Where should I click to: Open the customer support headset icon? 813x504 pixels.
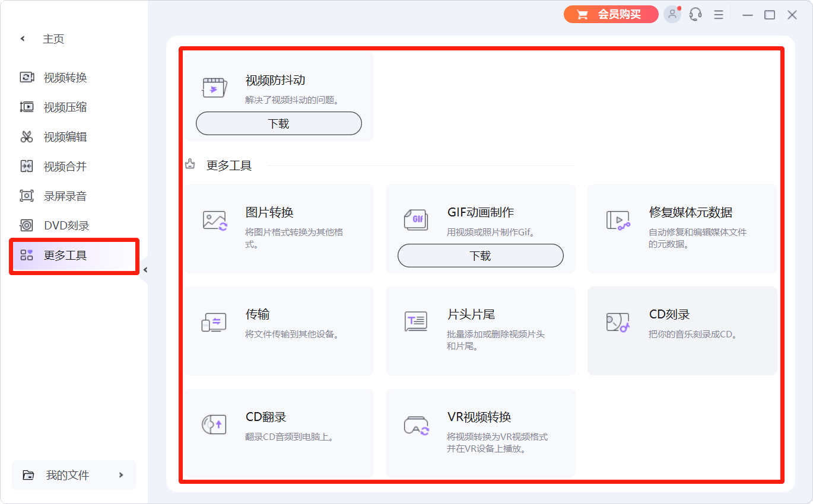coord(696,14)
